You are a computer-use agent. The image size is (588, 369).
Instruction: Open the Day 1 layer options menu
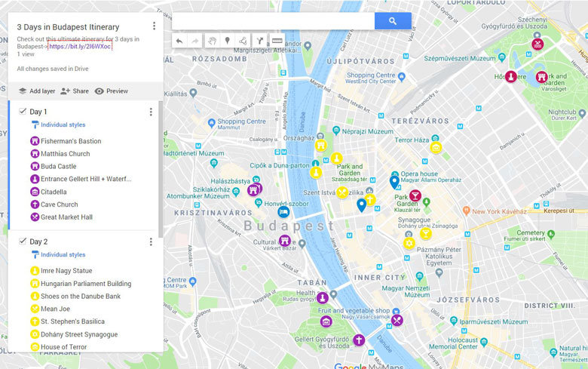(x=151, y=112)
